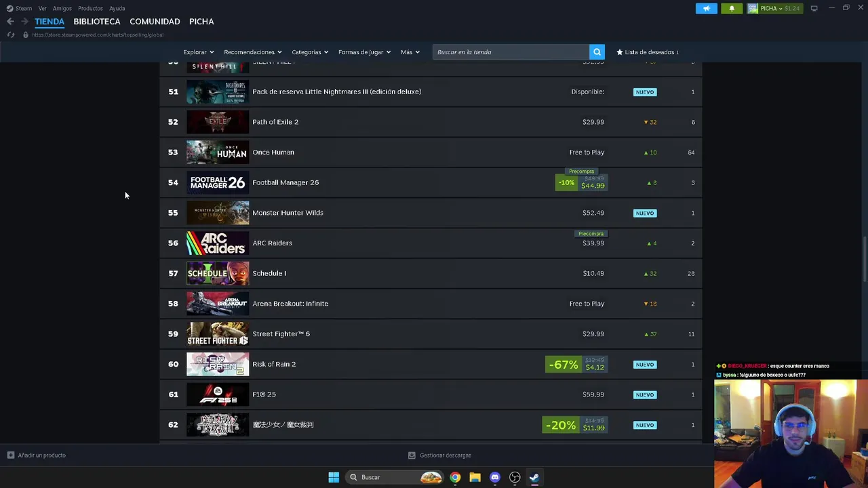Open the Ayuda menu
Viewport: 868px width, 488px height.
pyautogui.click(x=117, y=8)
